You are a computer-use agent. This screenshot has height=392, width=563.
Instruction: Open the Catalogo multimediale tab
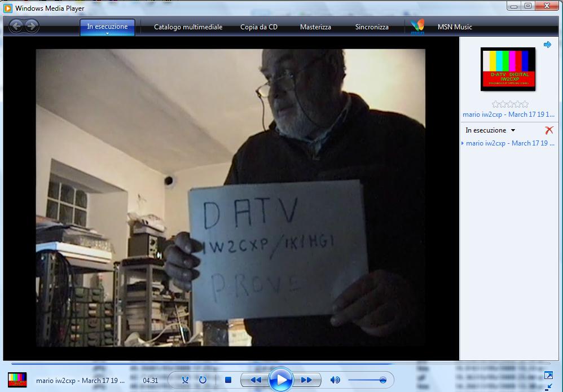(188, 27)
